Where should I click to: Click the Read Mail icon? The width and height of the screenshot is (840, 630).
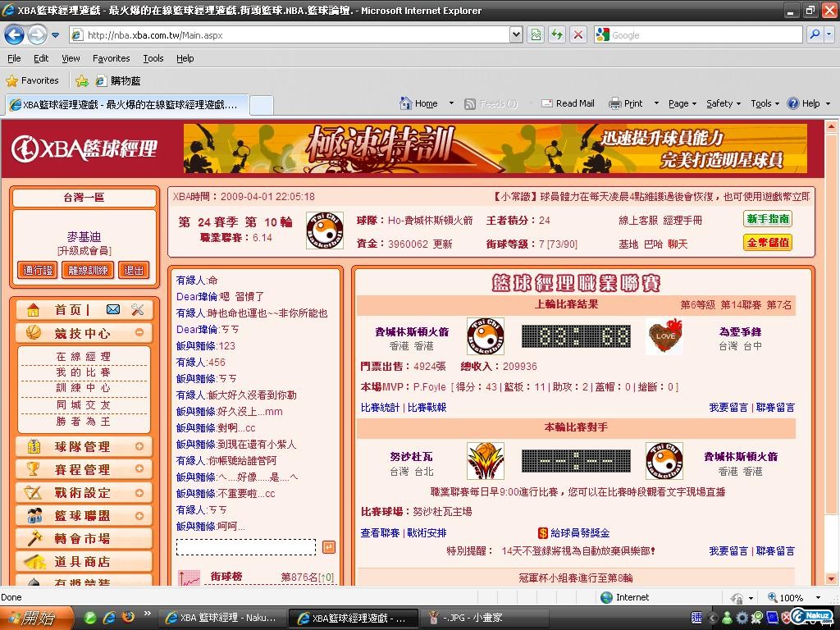pos(547,103)
